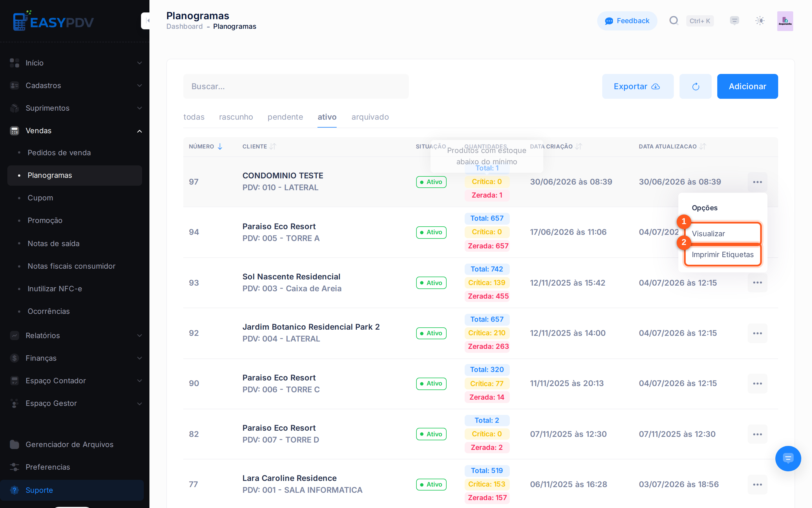
Task: Open row 82 options menu
Action: tap(757, 434)
